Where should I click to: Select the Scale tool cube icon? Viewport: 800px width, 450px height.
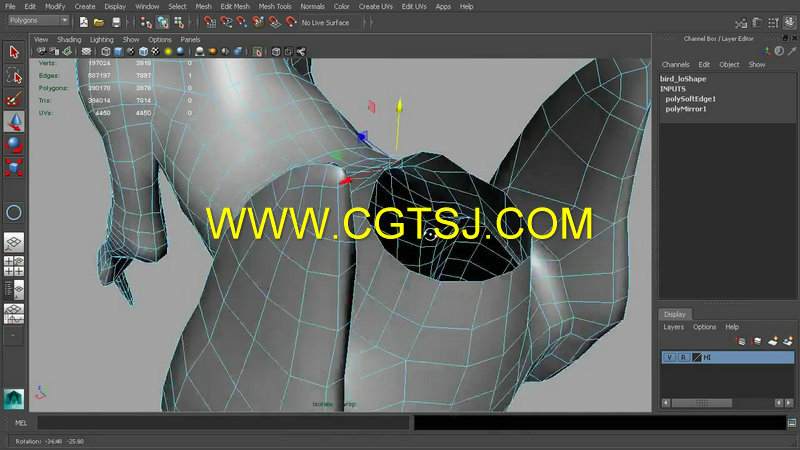coord(14,167)
